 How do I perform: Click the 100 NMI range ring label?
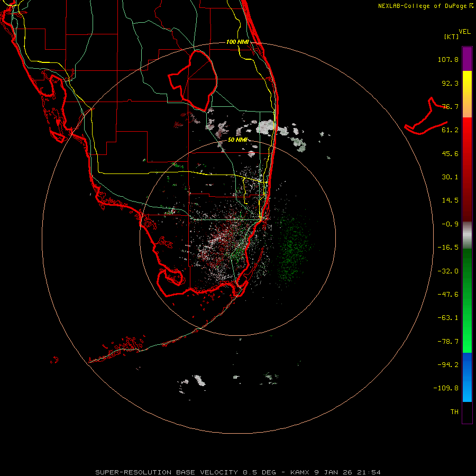click(237, 42)
